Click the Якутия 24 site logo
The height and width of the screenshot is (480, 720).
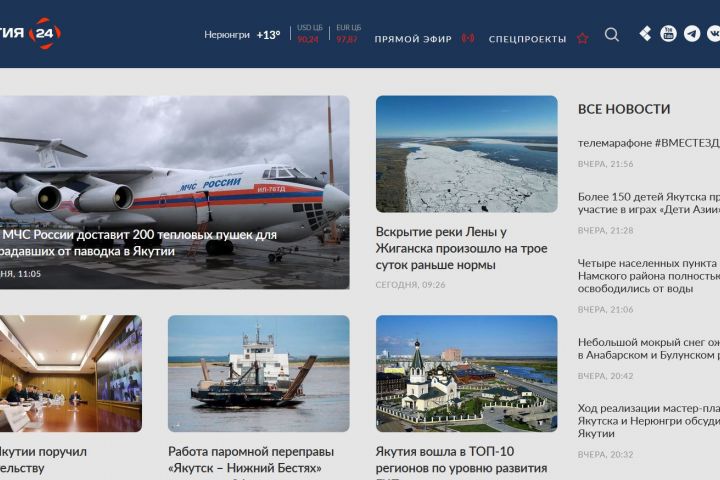tap(30, 33)
